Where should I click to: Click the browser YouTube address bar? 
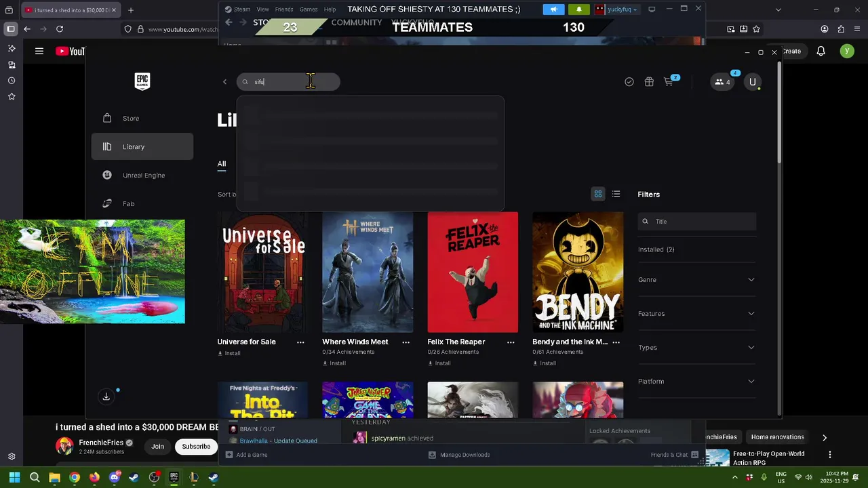coord(183,29)
